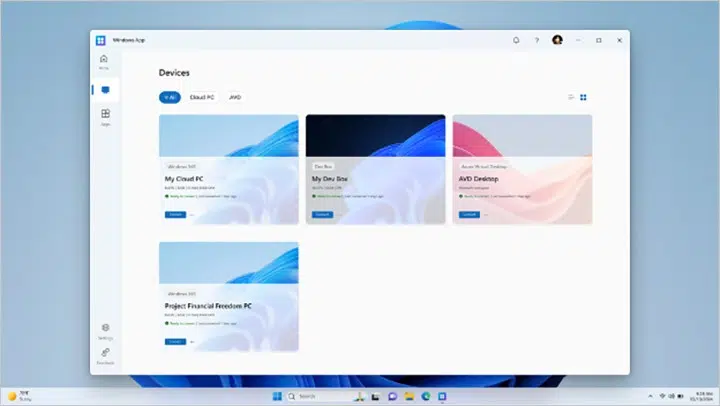Image resolution: width=720 pixels, height=406 pixels.
Task: Click the My Dev Box card thumbnail
Action: tap(376, 136)
